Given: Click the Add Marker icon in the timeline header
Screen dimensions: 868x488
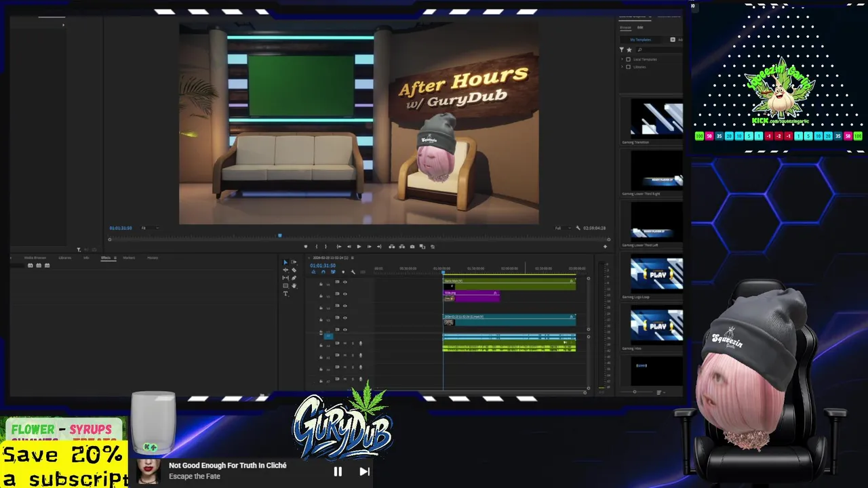Looking at the screenshot, I should point(343,272).
